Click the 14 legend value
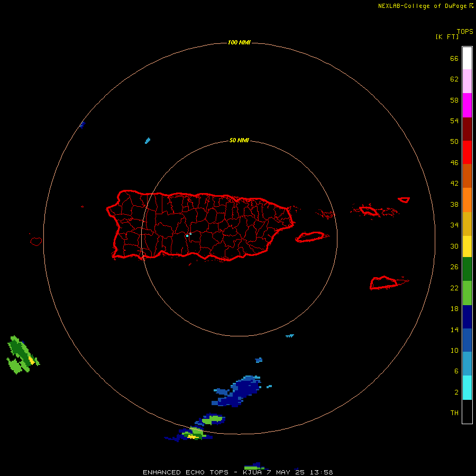The width and height of the screenshot is (476, 476). tap(454, 329)
